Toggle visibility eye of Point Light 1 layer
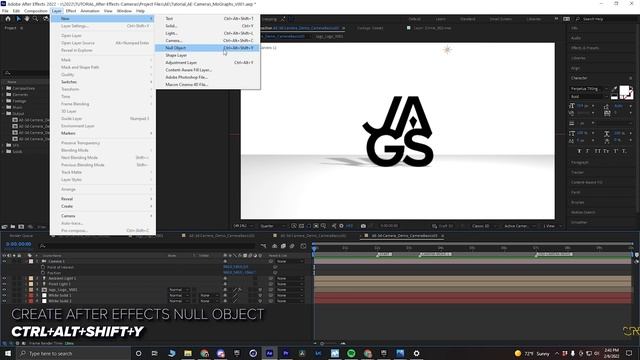This screenshot has height=360, width=640. pyautogui.click(x=4, y=284)
